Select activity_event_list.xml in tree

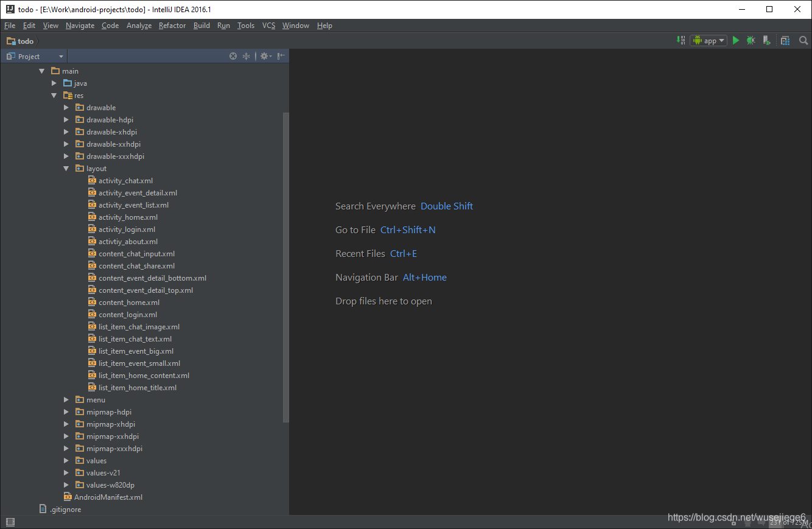point(133,205)
